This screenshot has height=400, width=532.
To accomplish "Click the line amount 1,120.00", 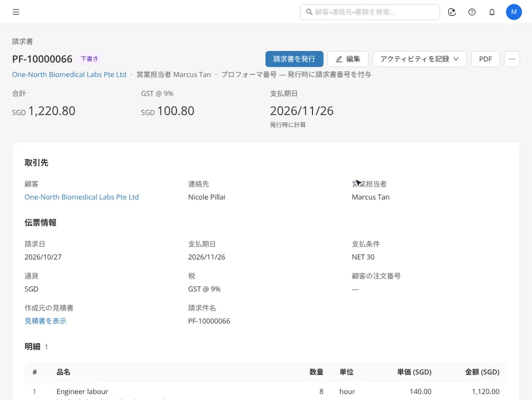I will coord(485,392).
